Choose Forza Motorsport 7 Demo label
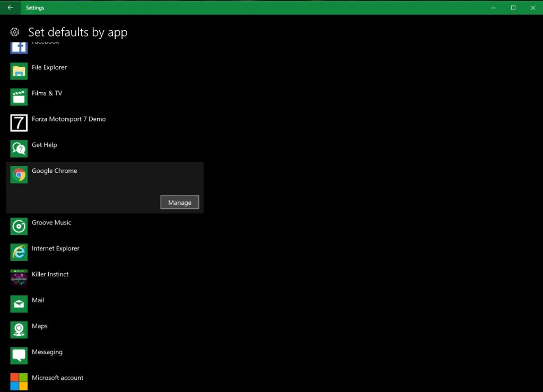Image resolution: width=543 pixels, height=392 pixels. tap(68, 119)
